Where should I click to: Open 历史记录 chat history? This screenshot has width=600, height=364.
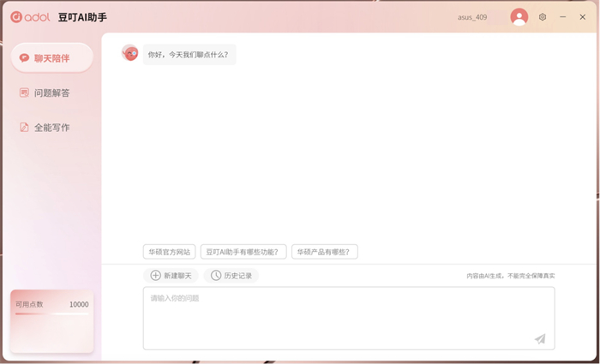click(x=231, y=276)
